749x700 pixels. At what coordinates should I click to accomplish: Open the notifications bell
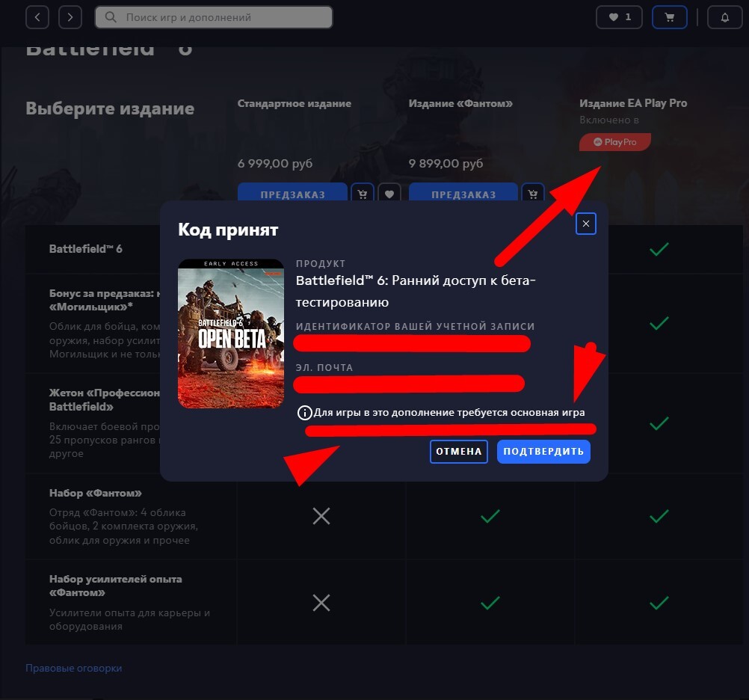click(x=724, y=17)
